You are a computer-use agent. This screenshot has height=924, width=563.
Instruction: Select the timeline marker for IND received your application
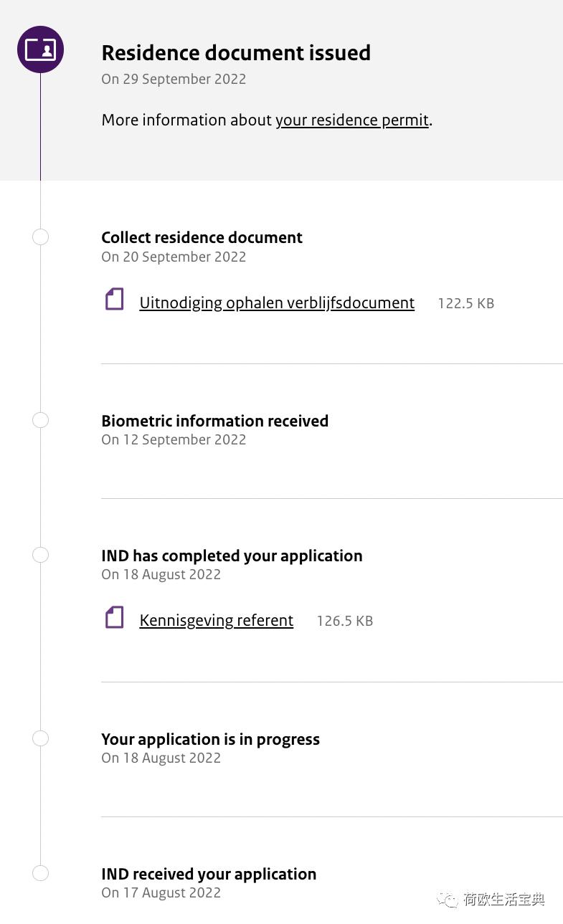pyautogui.click(x=40, y=873)
